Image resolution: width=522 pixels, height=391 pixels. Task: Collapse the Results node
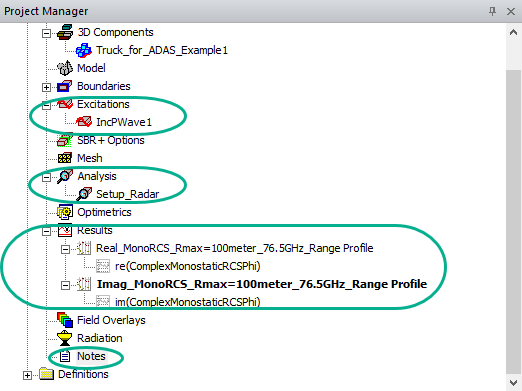pyautogui.click(x=46, y=231)
